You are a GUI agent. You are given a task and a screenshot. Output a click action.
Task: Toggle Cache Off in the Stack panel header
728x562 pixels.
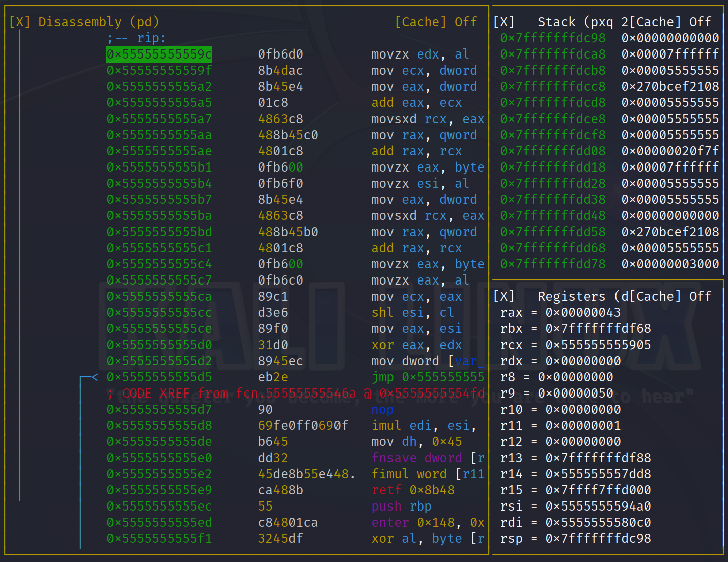[671, 22]
